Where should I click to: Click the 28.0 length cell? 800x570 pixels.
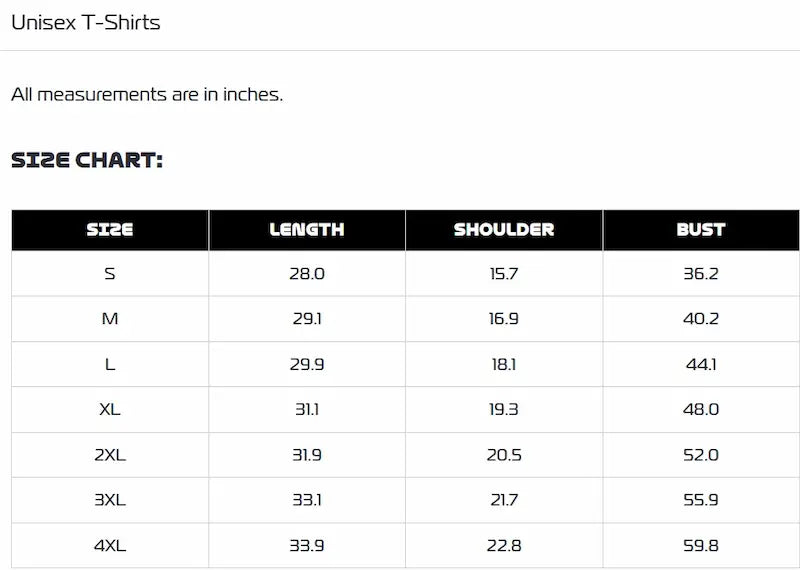307,274
